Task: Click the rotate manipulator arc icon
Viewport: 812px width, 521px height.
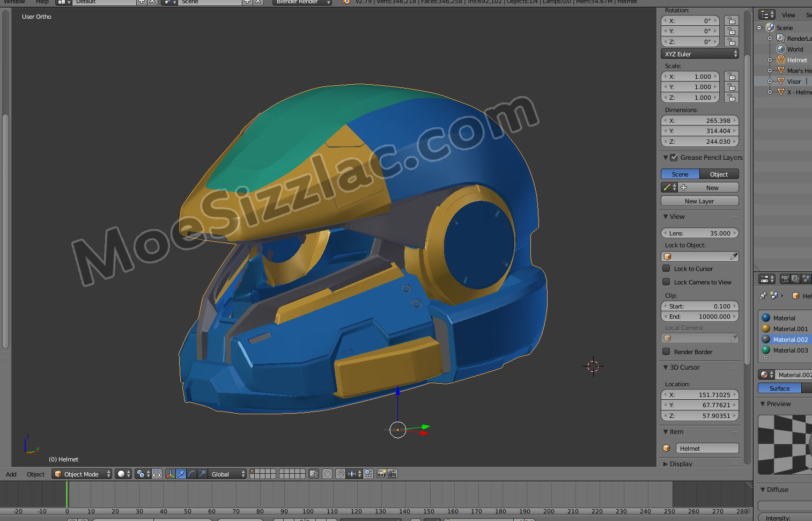Action: point(191,474)
